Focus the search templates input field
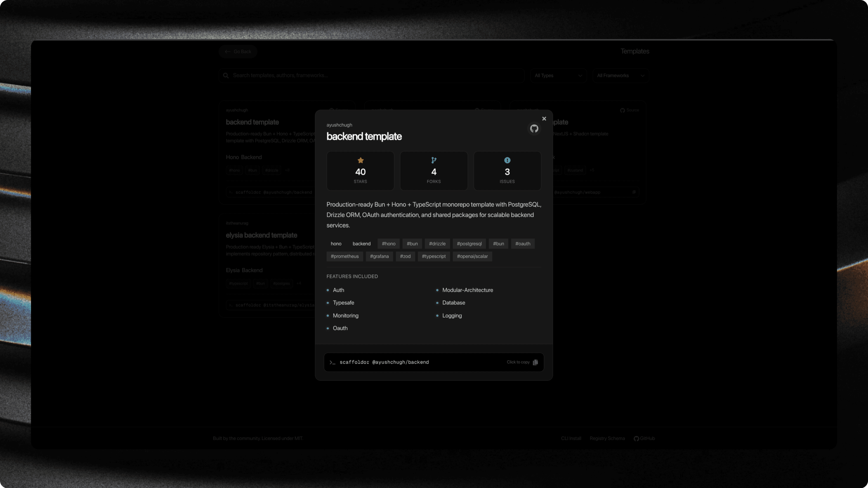 374,75
